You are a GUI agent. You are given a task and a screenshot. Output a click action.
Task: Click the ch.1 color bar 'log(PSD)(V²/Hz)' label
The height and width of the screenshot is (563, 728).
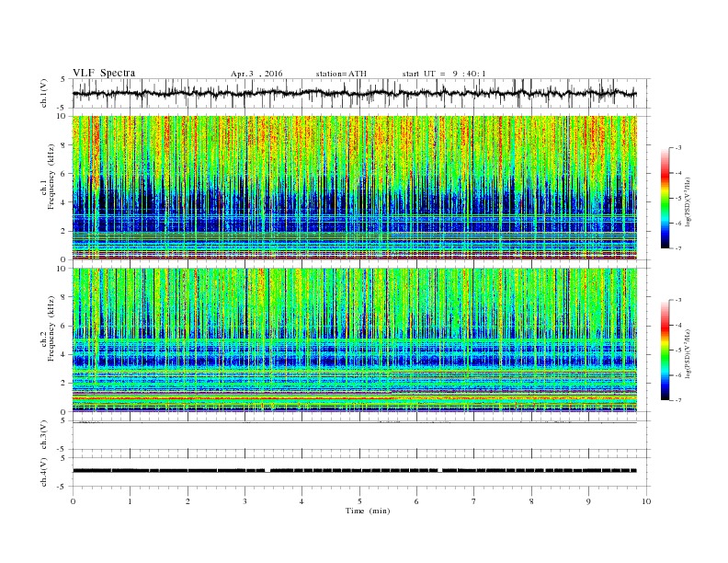tap(688, 202)
